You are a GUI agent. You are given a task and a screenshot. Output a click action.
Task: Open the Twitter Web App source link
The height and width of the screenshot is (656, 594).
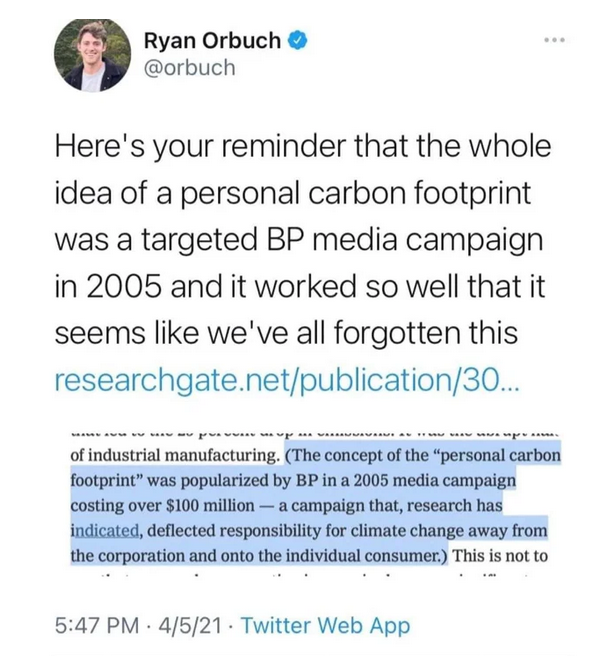(x=326, y=626)
